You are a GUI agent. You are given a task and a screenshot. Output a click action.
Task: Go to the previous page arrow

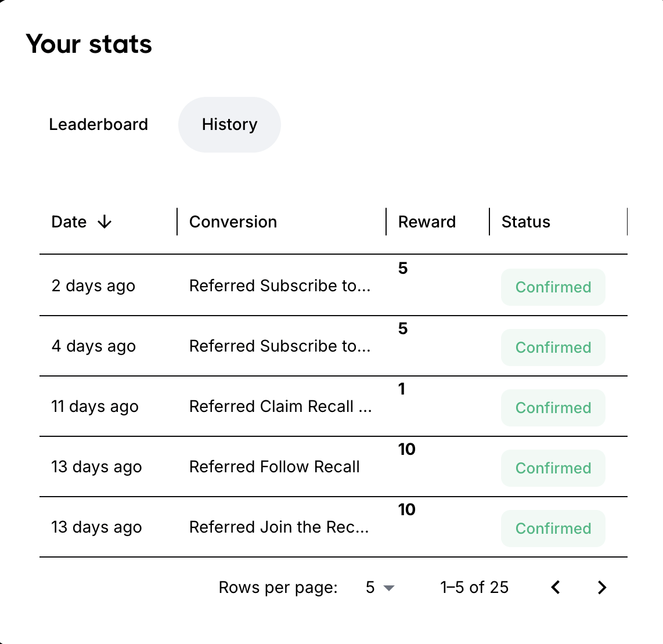pyautogui.click(x=556, y=588)
